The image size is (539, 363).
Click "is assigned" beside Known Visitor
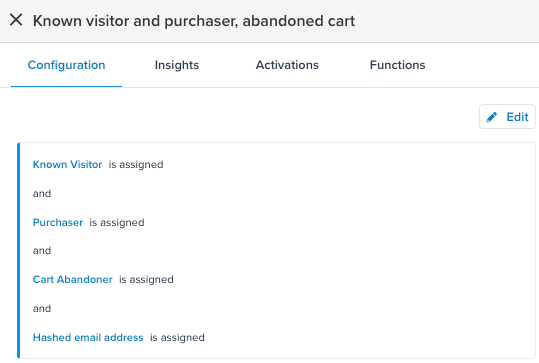(x=136, y=165)
